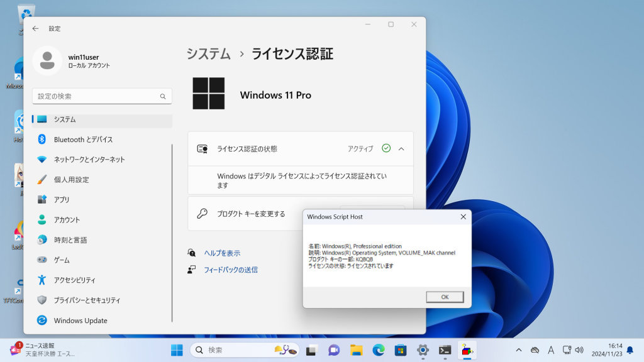
Task: Click the feedback person icon
Action: tap(191, 270)
